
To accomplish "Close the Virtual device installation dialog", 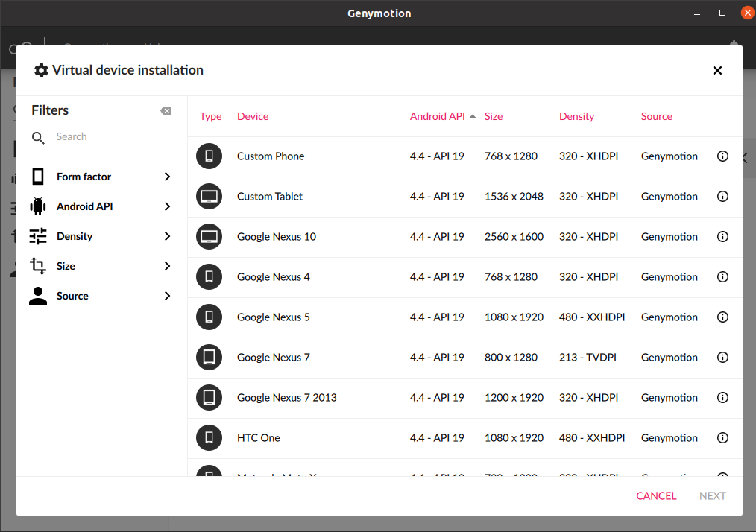I will [x=717, y=71].
